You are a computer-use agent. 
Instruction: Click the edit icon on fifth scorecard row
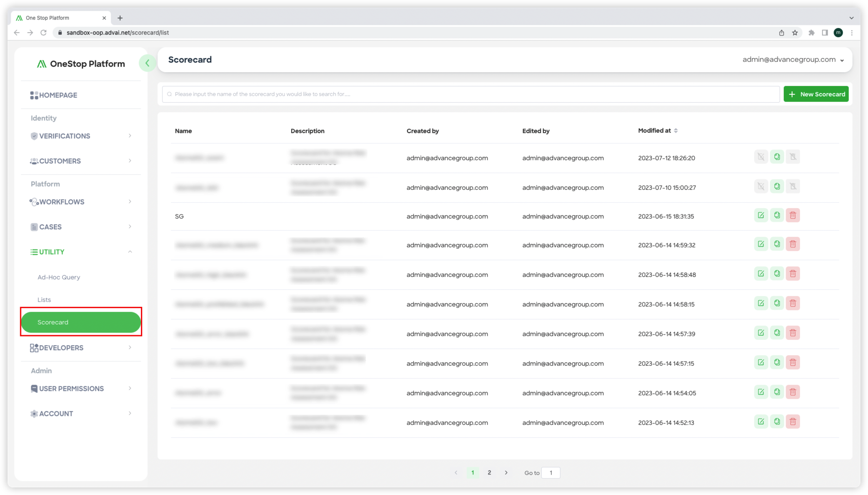point(760,273)
